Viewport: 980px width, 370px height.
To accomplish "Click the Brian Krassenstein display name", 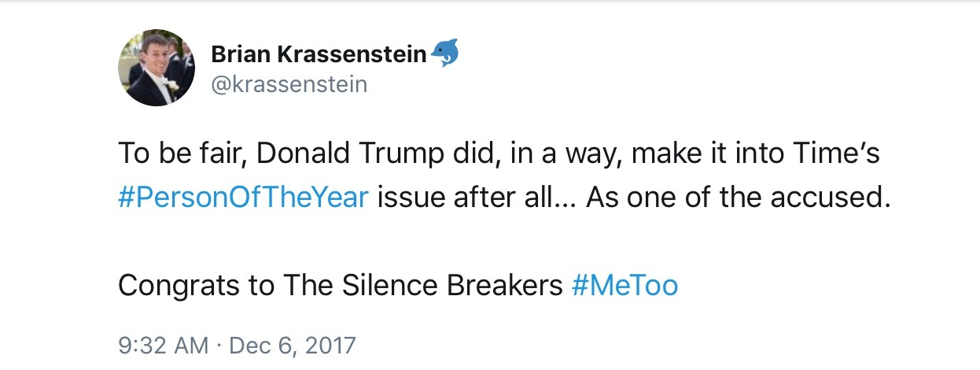I will [319, 54].
